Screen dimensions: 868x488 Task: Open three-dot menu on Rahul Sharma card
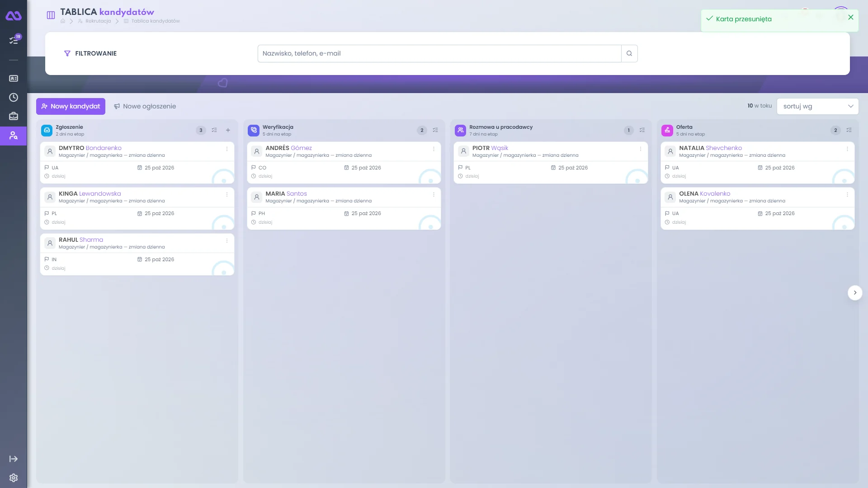tap(227, 241)
